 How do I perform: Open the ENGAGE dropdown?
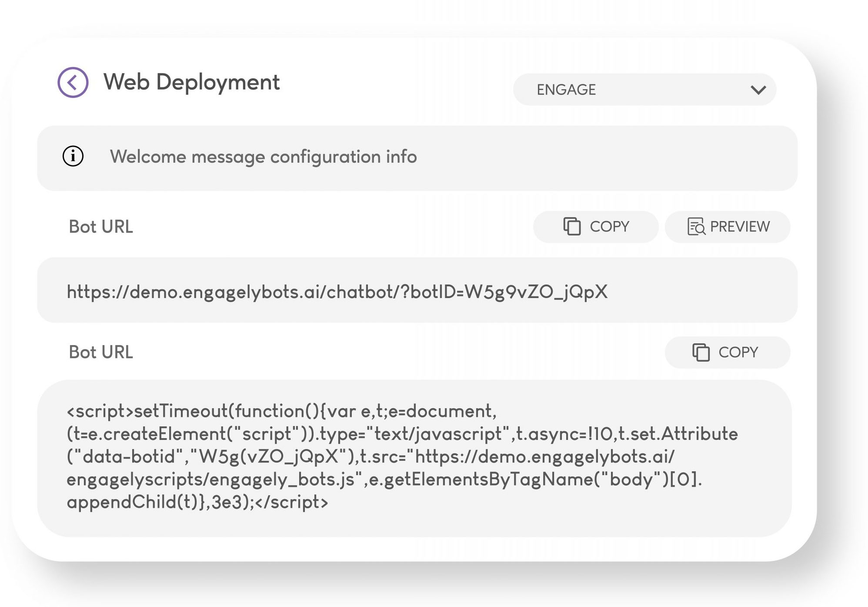pyautogui.click(x=644, y=89)
